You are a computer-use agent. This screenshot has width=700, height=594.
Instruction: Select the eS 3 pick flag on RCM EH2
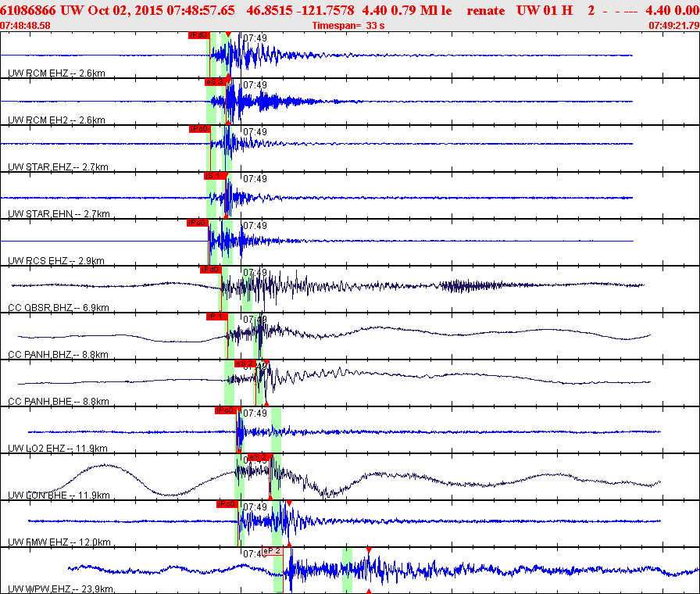215,82
